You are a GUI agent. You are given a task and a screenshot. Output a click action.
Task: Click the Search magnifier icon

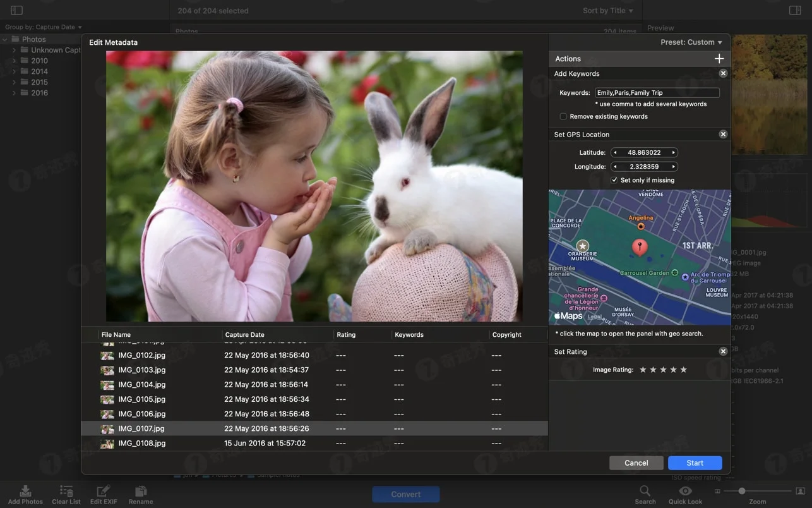[x=645, y=490]
